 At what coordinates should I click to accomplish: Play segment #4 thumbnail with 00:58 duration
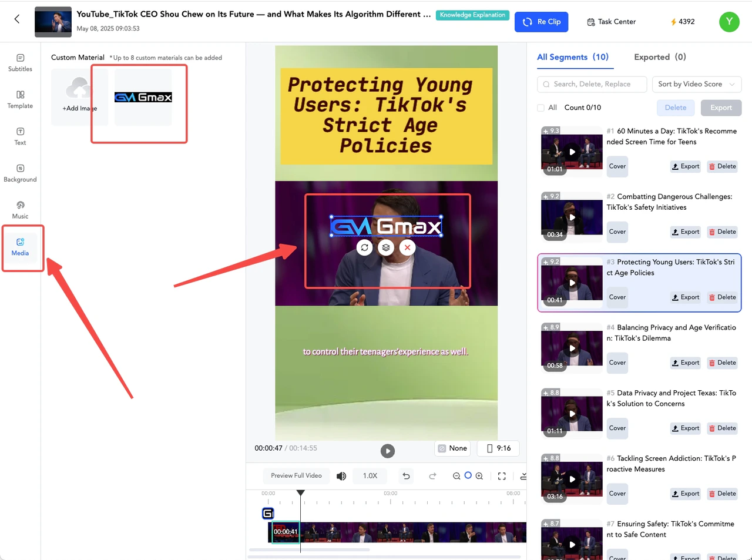pyautogui.click(x=572, y=348)
